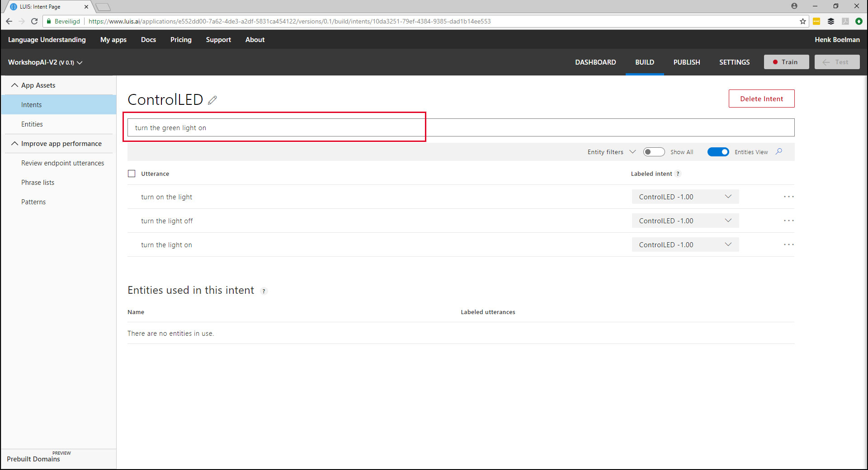
Task: Click the Delete Intent button
Action: 761,99
